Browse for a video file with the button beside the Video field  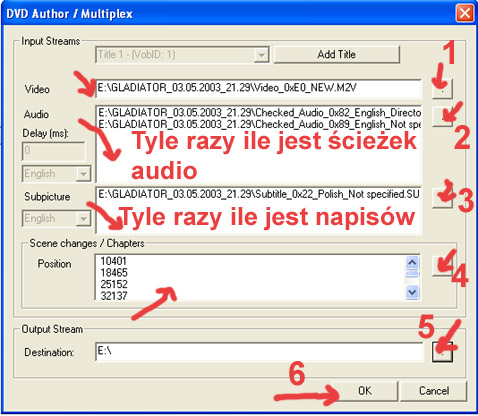442,89
